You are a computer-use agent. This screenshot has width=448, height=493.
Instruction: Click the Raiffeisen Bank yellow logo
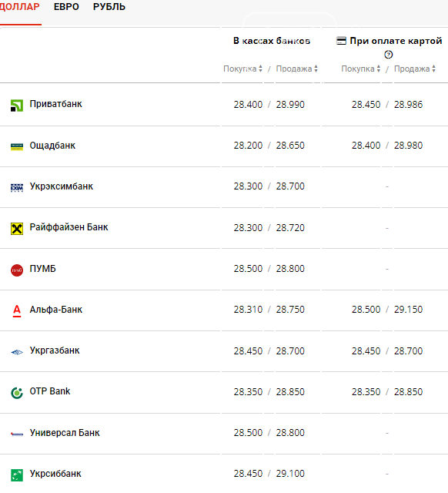coord(17,229)
